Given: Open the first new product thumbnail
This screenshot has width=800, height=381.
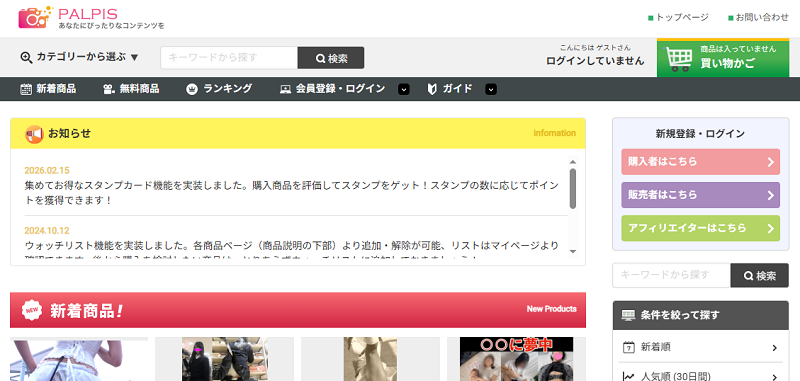Looking at the screenshot, I should [79, 359].
